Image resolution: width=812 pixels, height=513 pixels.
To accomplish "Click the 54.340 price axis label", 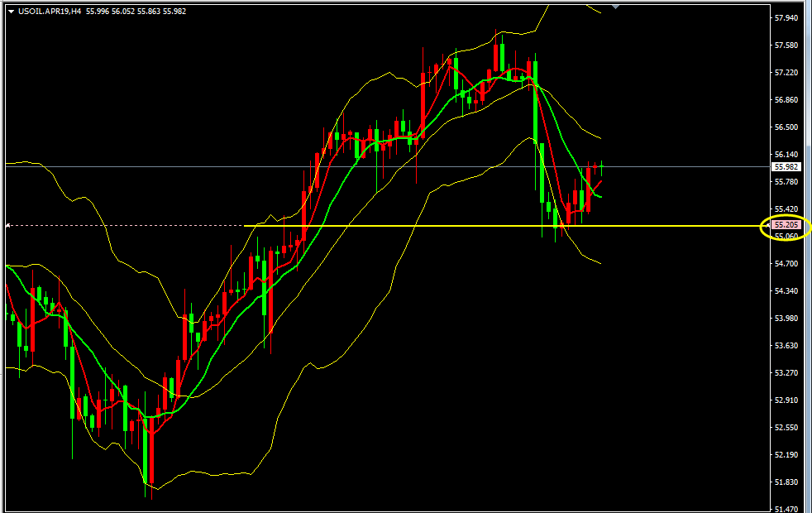I will (786, 291).
